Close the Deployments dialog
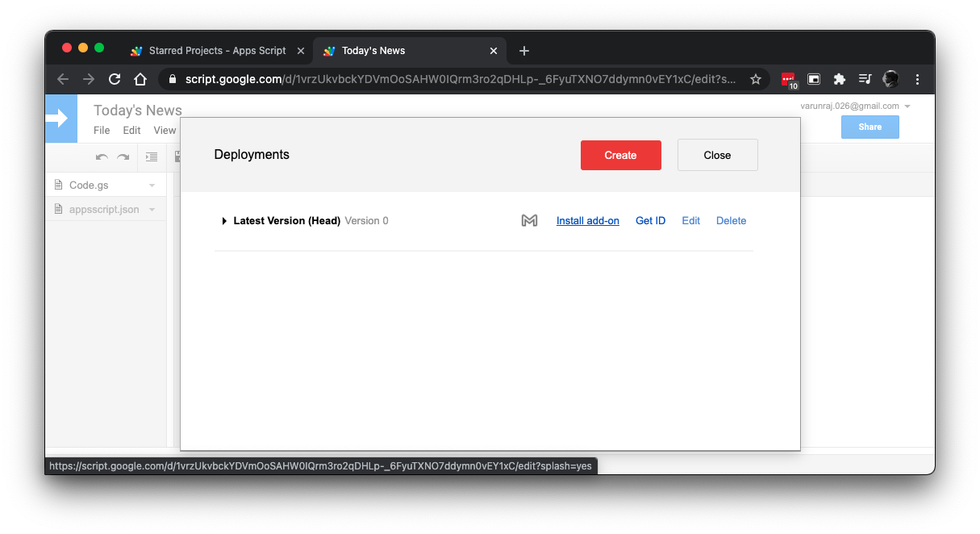 [x=717, y=155]
